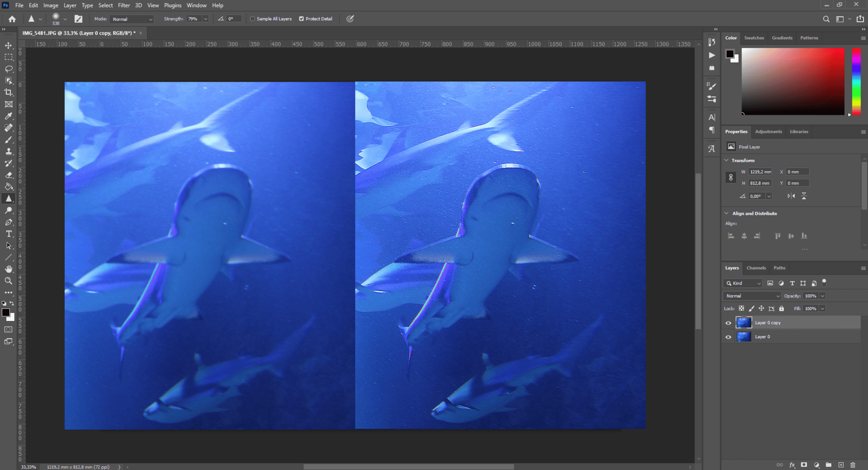The width and height of the screenshot is (868, 470).
Task: Activate the Zoom tool
Action: (x=8, y=281)
